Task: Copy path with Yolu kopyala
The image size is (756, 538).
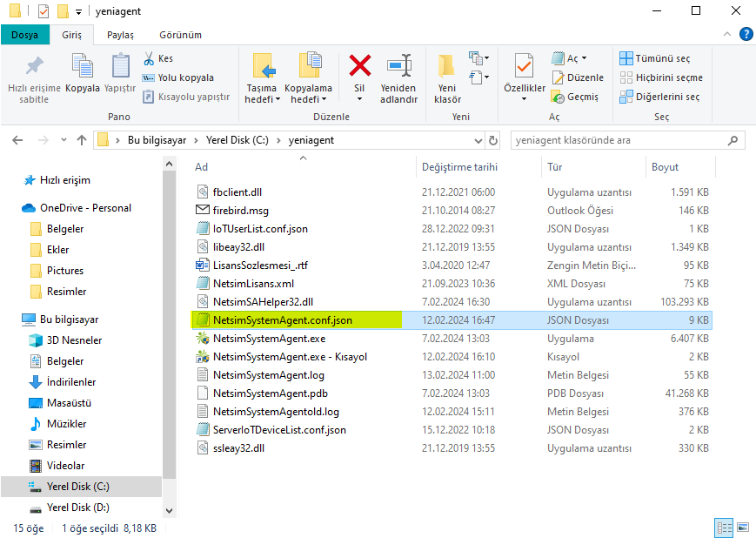Action: click(178, 77)
